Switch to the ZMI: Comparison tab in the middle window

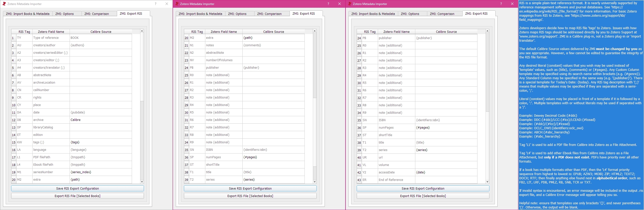pyautogui.click(x=272, y=14)
